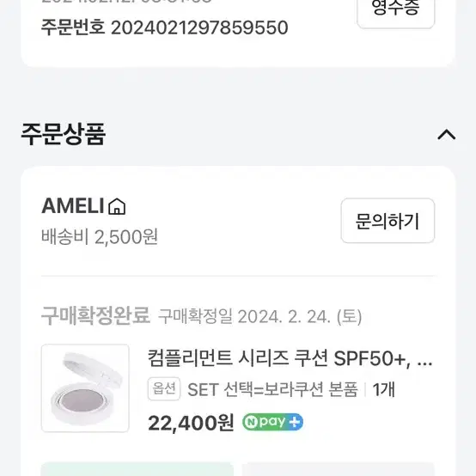The width and height of the screenshot is (476, 476).
Task: Tap the order date line above 주문번호
Action: [x=126, y=2]
